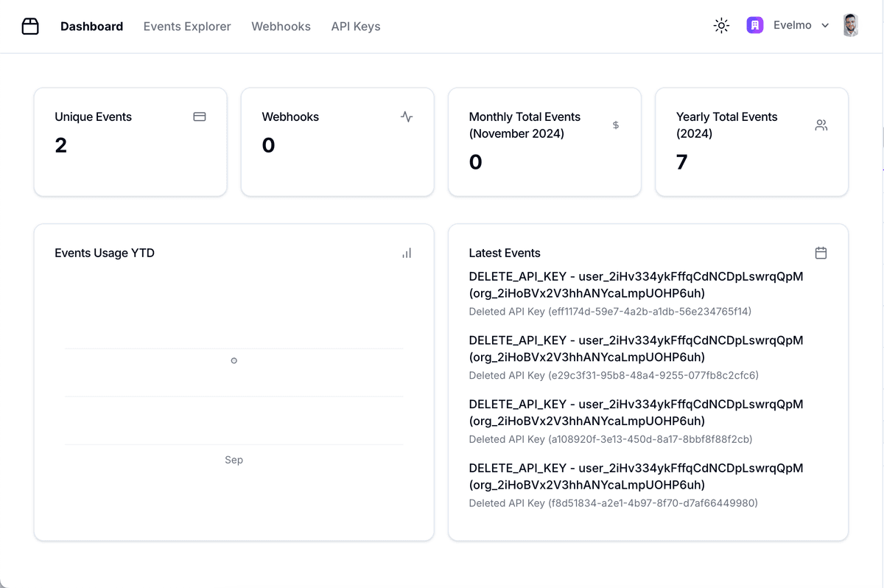Click the bar chart icon on Events Usage YTD
Viewport: 884px width, 588px height.
click(406, 253)
